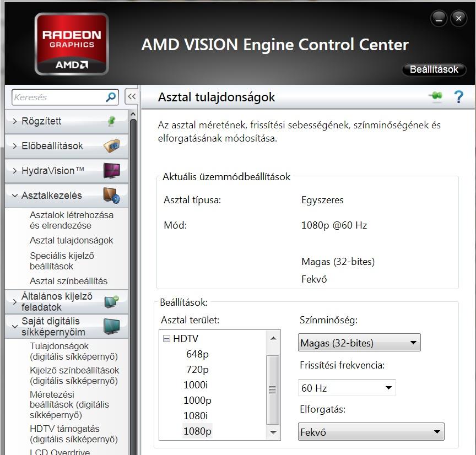Collapse the sidebar with double-arrow button
Viewport: 476px width, 455px height.
tap(132, 96)
